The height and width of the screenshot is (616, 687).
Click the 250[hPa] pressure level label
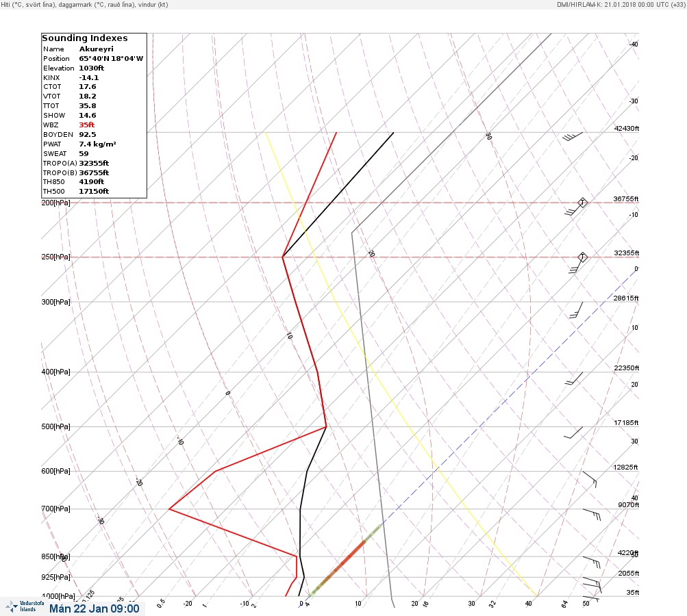55,257
